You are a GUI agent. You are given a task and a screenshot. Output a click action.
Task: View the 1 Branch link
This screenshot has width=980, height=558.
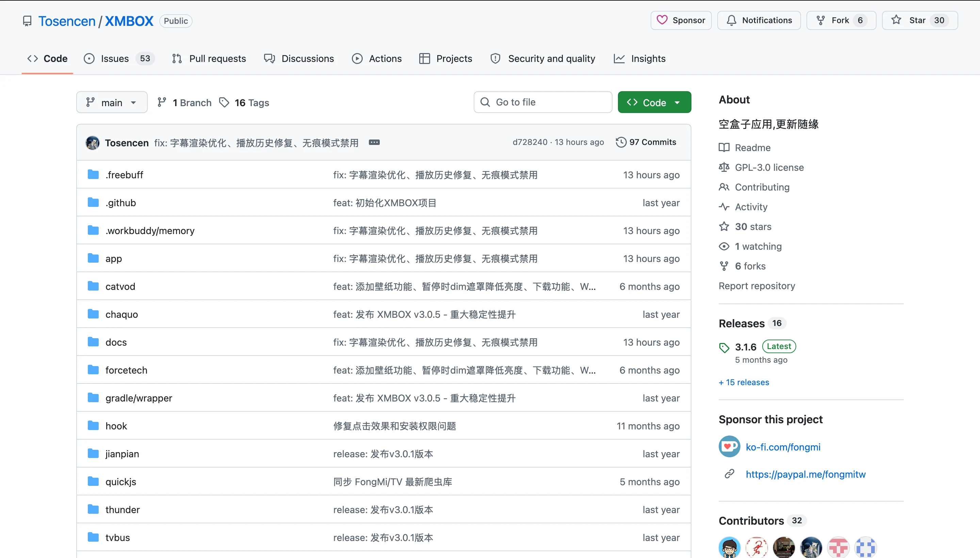(184, 103)
